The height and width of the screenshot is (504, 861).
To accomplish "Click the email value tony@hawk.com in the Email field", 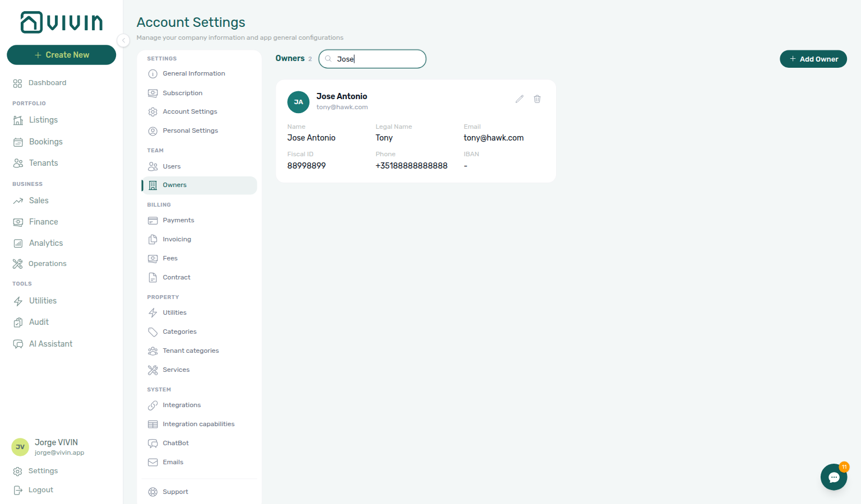I will pos(493,138).
